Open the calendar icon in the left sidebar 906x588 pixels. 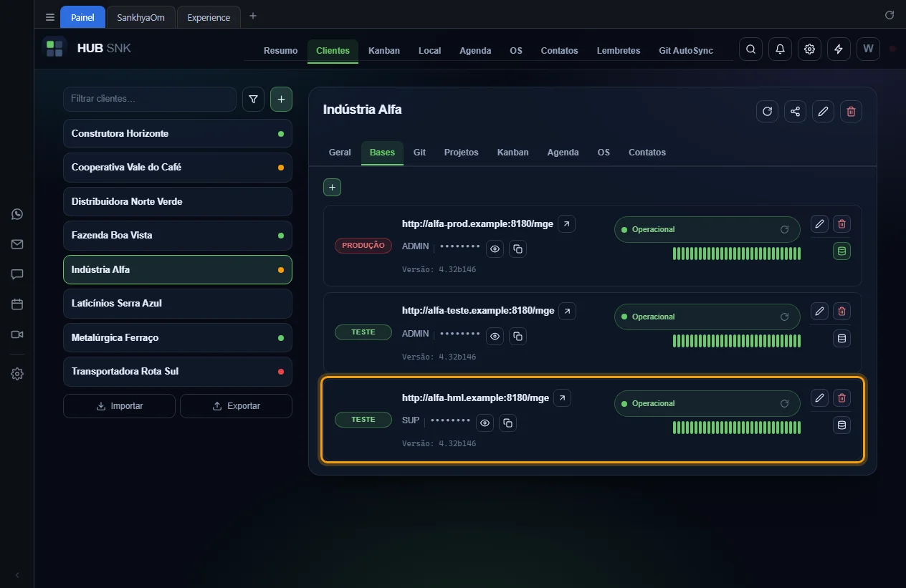pos(17,304)
